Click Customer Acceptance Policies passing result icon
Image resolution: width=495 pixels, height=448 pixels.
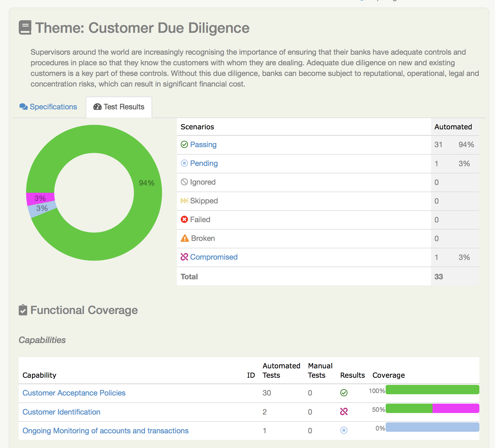pos(344,393)
